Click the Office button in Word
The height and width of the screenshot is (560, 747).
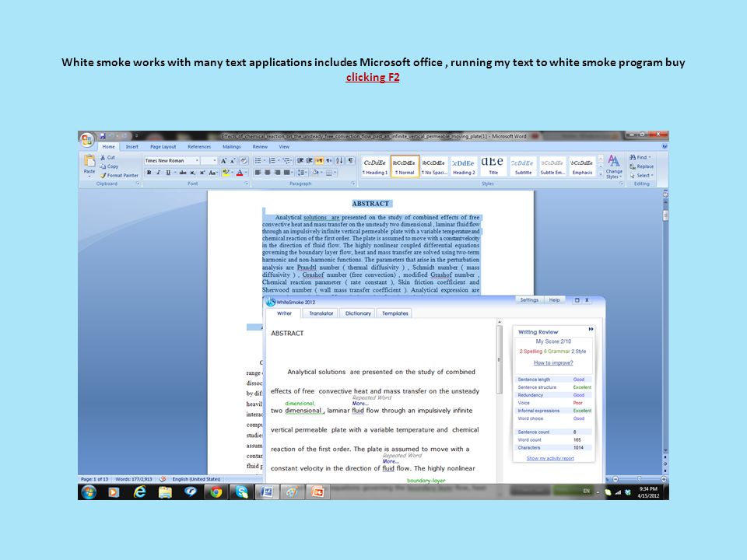click(86, 139)
